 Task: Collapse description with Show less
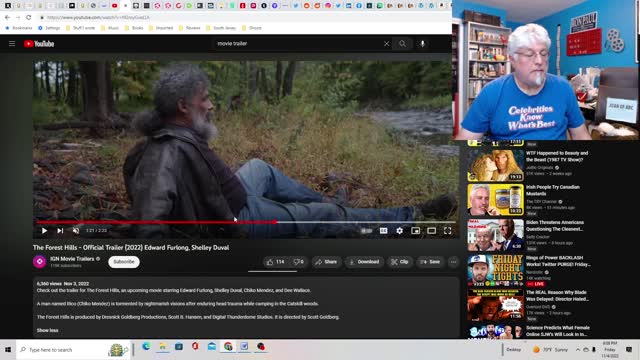point(47,330)
